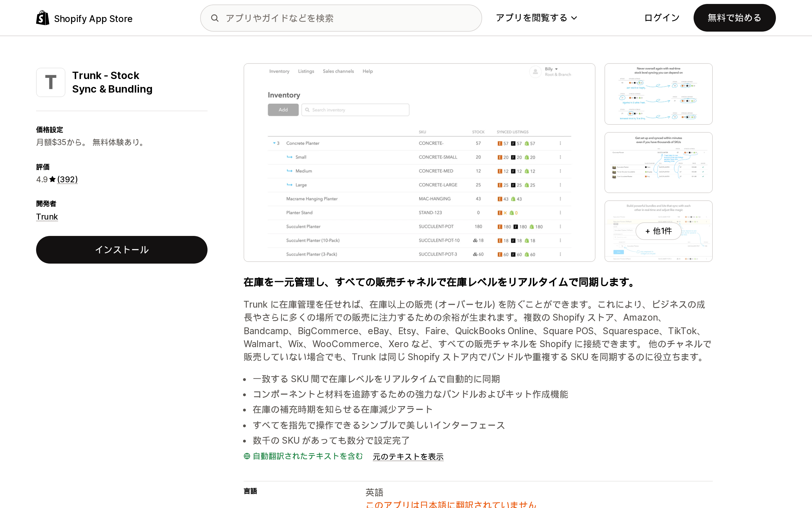Click the rating star icon
This screenshot has width=812, height=508.
(52, 179)
